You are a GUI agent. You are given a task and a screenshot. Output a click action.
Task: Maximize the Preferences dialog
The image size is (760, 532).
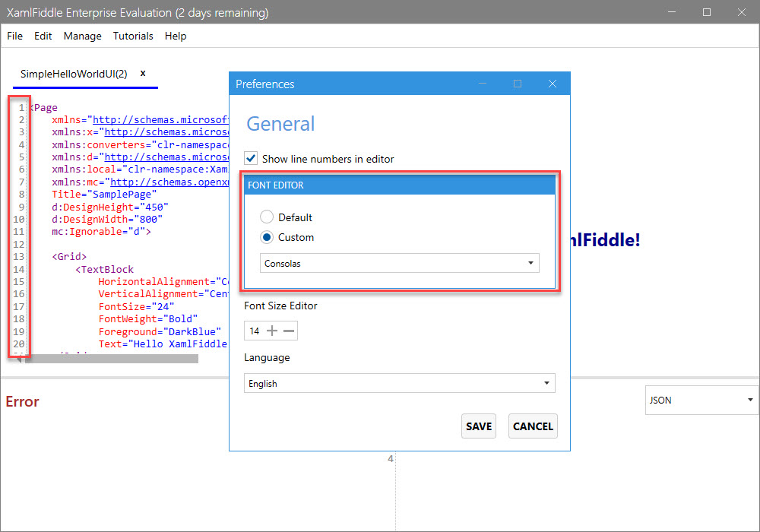(518, 84)
